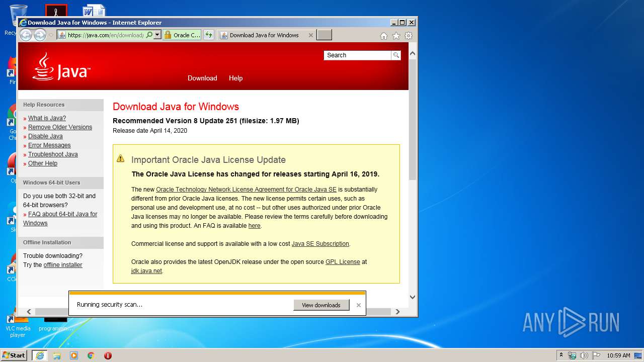Open the GPL License link
Screen dimensions: 644x362
click(x=343, y=262)
